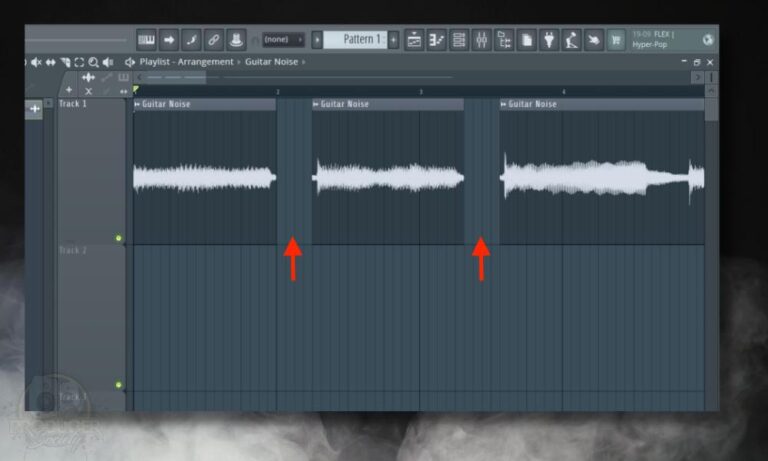
Task: Toggle the playlist mute speaker tool
Action: (36, 62)
